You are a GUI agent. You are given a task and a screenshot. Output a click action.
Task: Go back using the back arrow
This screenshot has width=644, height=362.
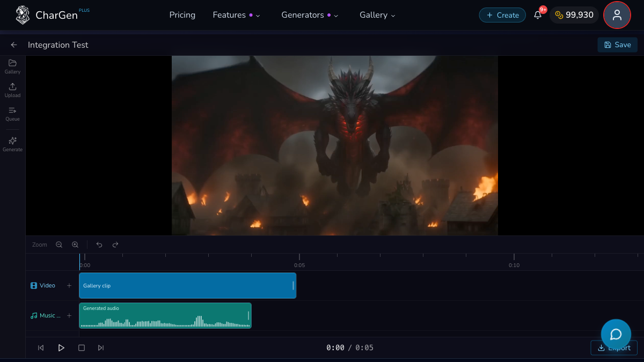13,45
